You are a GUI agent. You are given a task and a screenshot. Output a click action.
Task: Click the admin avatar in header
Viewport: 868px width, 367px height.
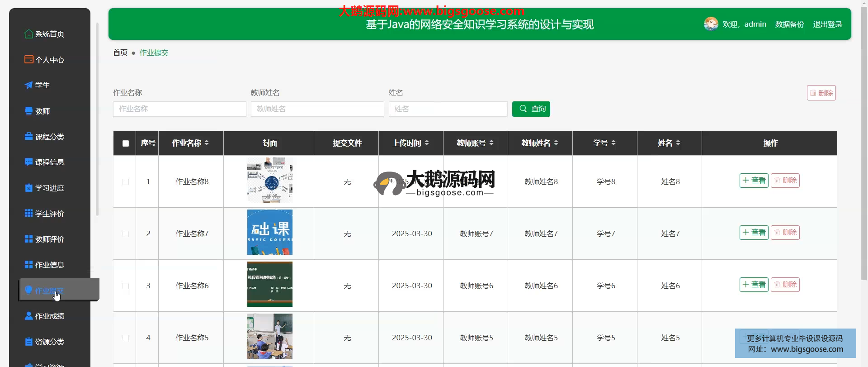(x=711, y=24)
